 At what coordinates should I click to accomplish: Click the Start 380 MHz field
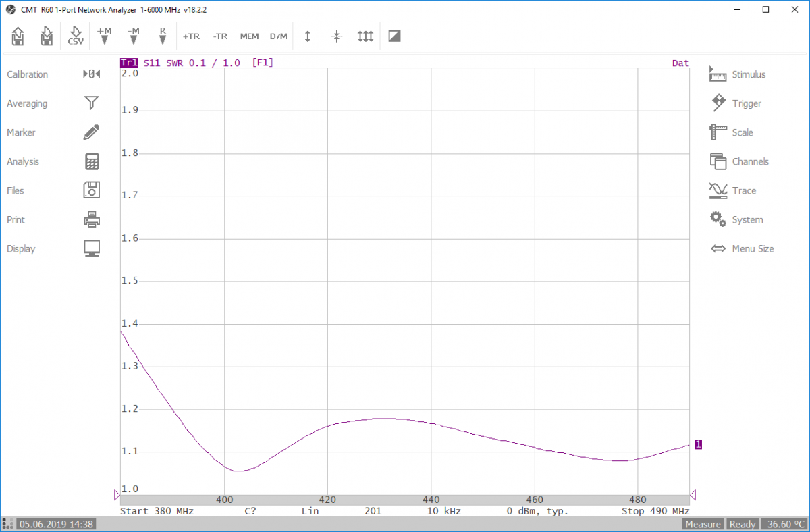(157, 511)
